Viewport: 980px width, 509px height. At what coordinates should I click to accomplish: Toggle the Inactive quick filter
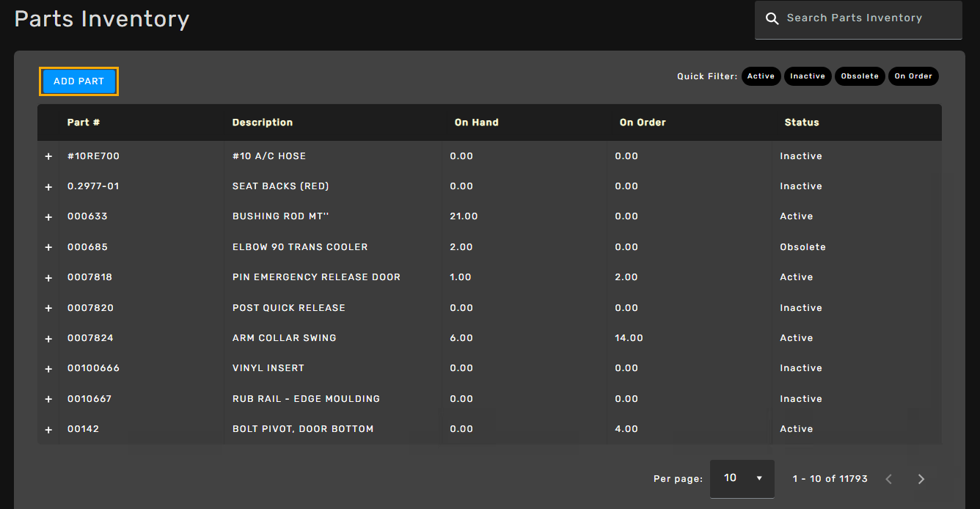808,76
